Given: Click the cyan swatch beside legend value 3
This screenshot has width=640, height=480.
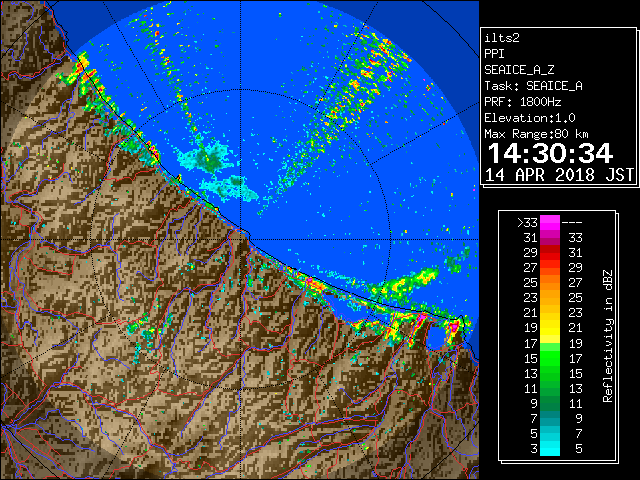Looking at the screenshot, I should (550, 449).
